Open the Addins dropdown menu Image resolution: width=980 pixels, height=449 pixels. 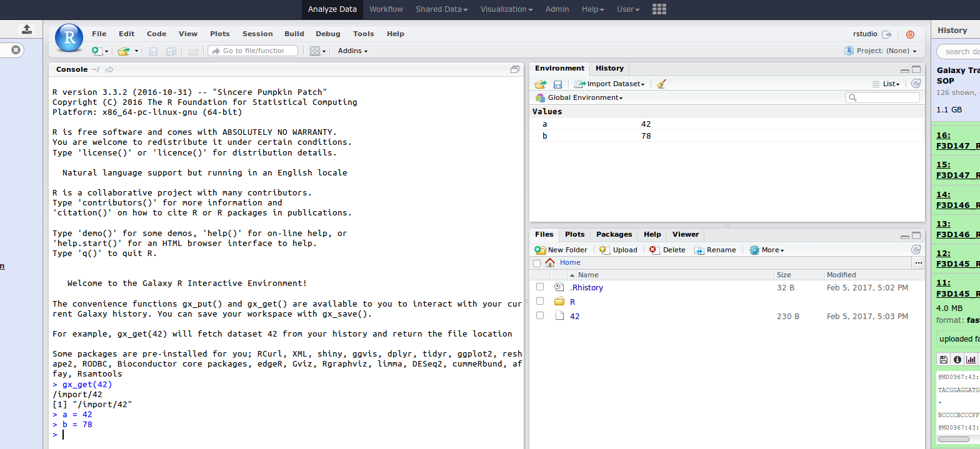click(x=352, y=51)
